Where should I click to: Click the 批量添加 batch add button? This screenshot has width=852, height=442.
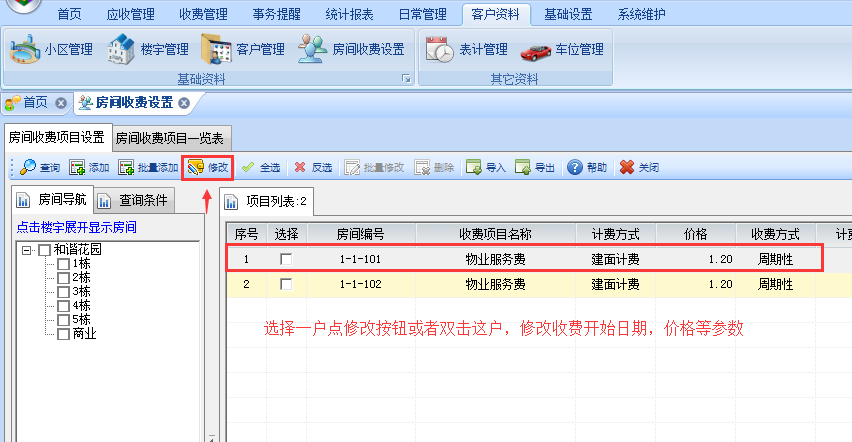(148, 167)
